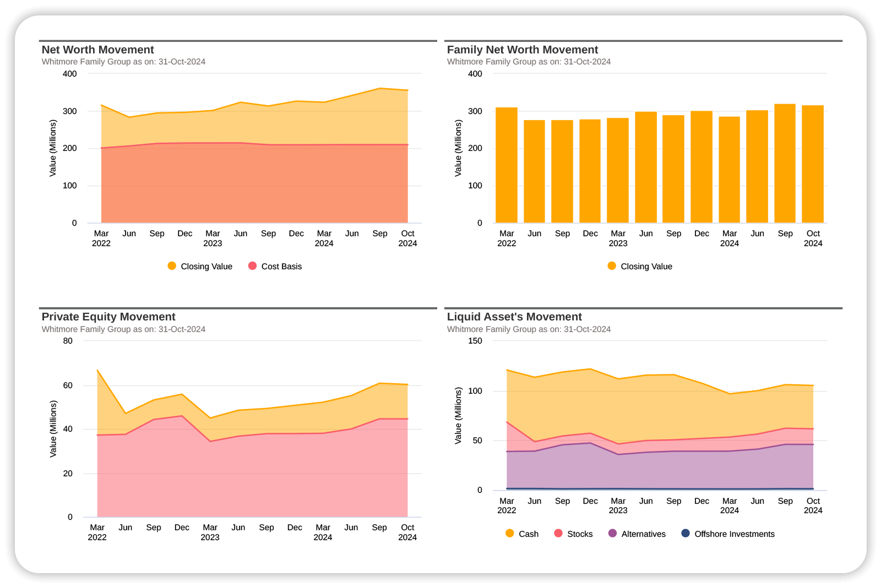The height and width of the screenshot is (588, 881).
Task: Click the 400 y-axis label in Net Worth Movement
Action: point(70,74)
